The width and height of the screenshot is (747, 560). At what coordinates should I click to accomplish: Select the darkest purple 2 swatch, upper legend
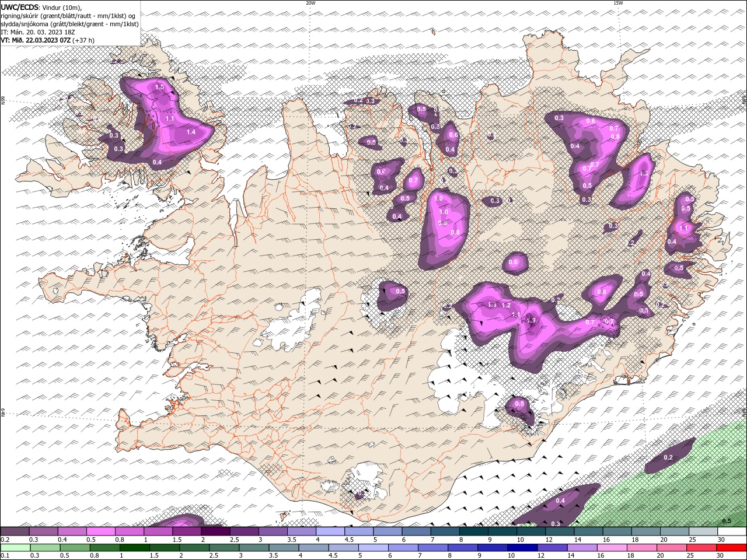(x=216, y=531)
